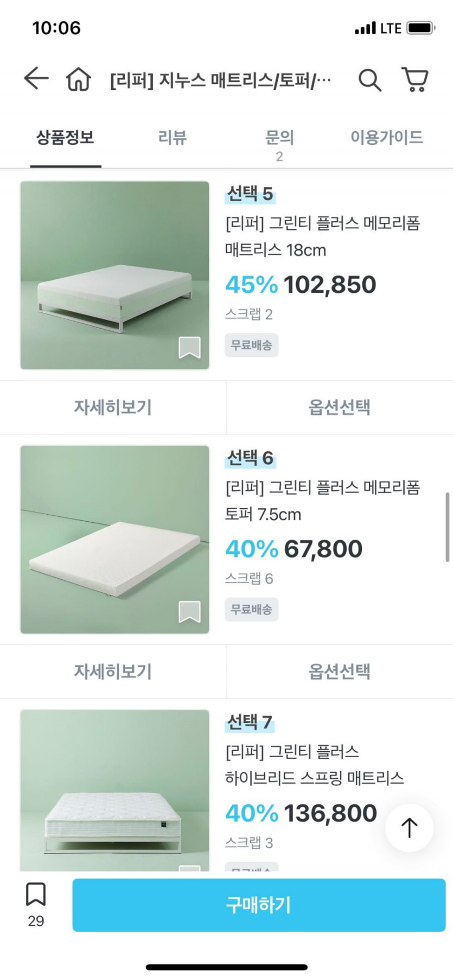Screen dimensions: 453x980
Task: Select the 이용가이드 tab
Action: coord(386,138)
